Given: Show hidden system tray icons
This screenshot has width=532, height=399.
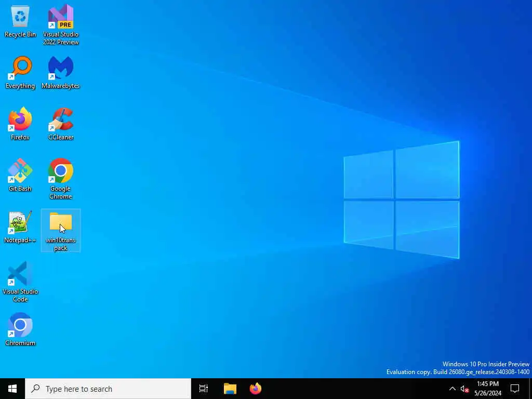Looking at the screenshot, I should click(x=453, y=389).
